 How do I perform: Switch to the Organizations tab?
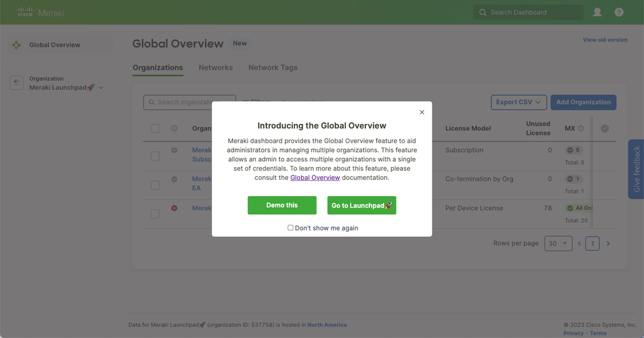point(158,68)
